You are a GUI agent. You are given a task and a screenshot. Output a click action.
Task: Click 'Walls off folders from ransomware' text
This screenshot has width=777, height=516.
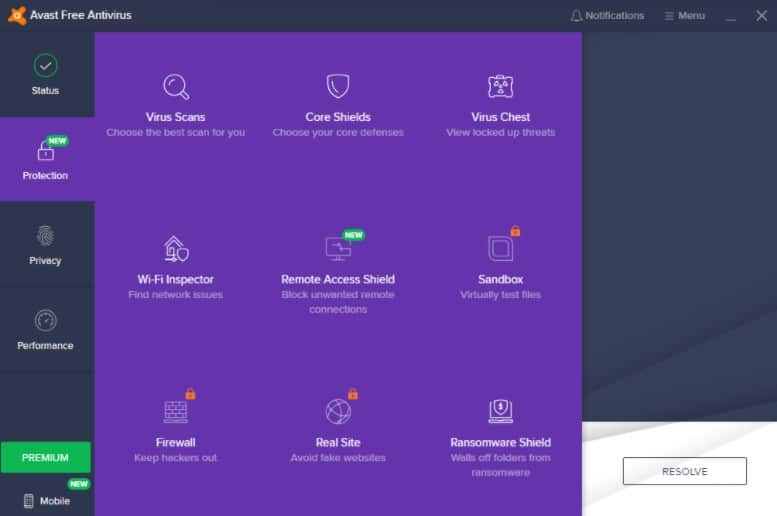(x=500, y=465)
